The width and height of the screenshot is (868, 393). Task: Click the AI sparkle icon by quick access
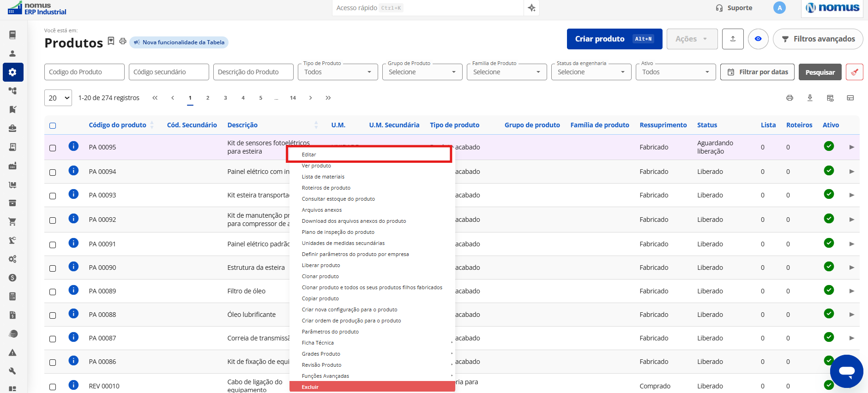532,8
